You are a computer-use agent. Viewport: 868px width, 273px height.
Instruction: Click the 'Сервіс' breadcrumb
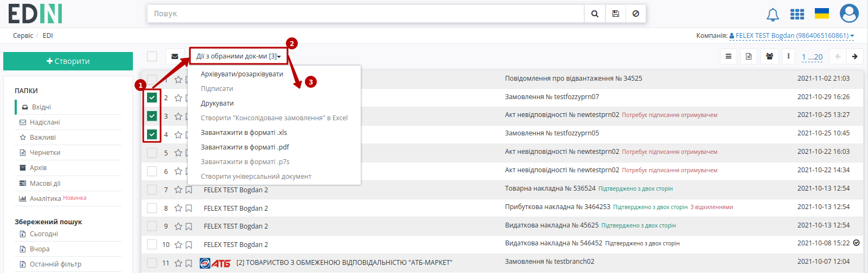pyautogui.click(x=23, y=36)
